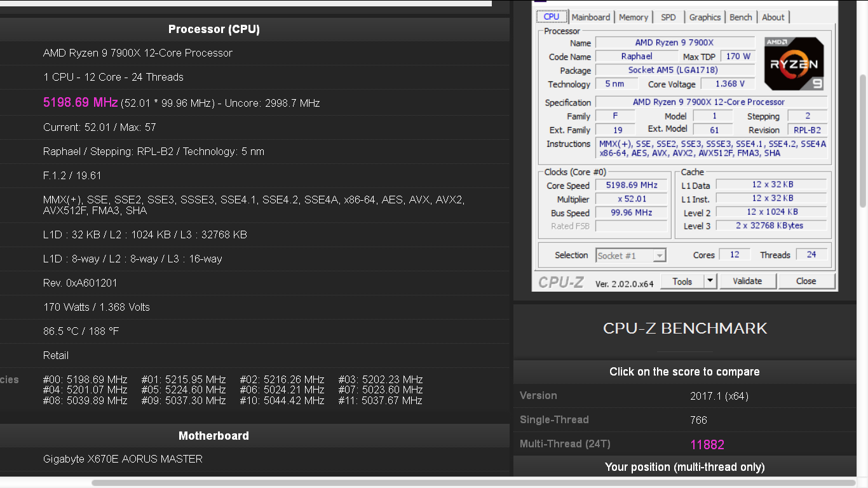Screen dimensions: 868x488
Task: Open the Memory tab
Action: 633,17
